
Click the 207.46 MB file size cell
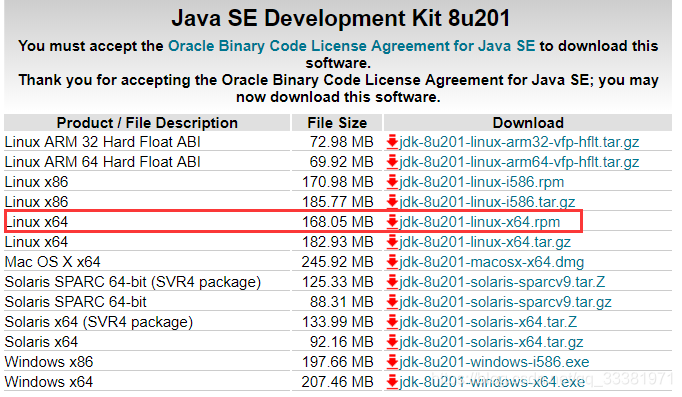tap(338, 382)
